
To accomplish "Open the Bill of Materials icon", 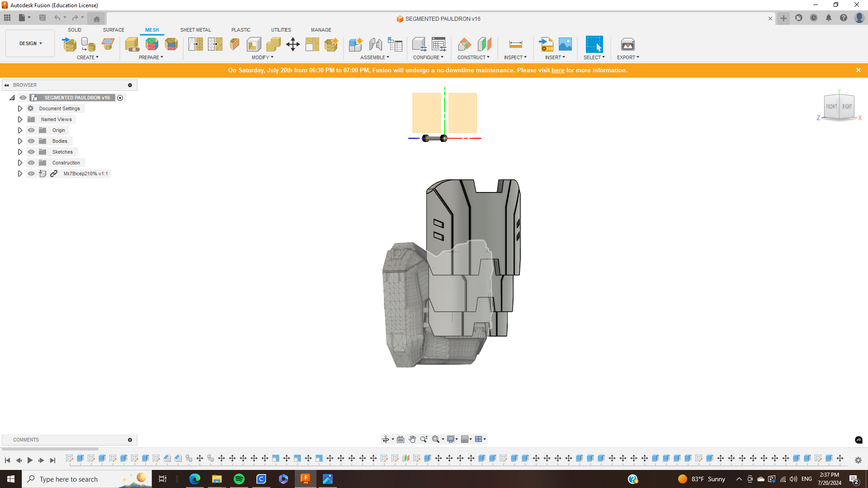I will (x=395, y=44).
